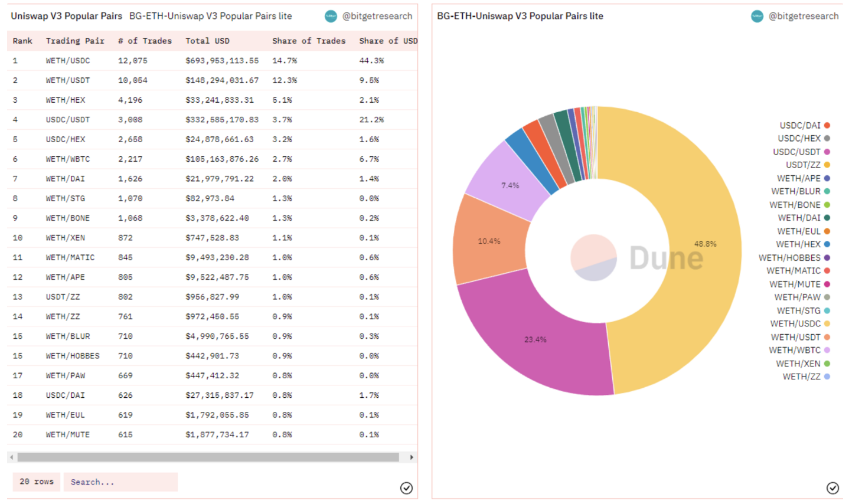The height and width of the screenshot is (504, 849).
Task: Click the table's horizontal scrollbar thumb
Action: click(x=208, y=457)
